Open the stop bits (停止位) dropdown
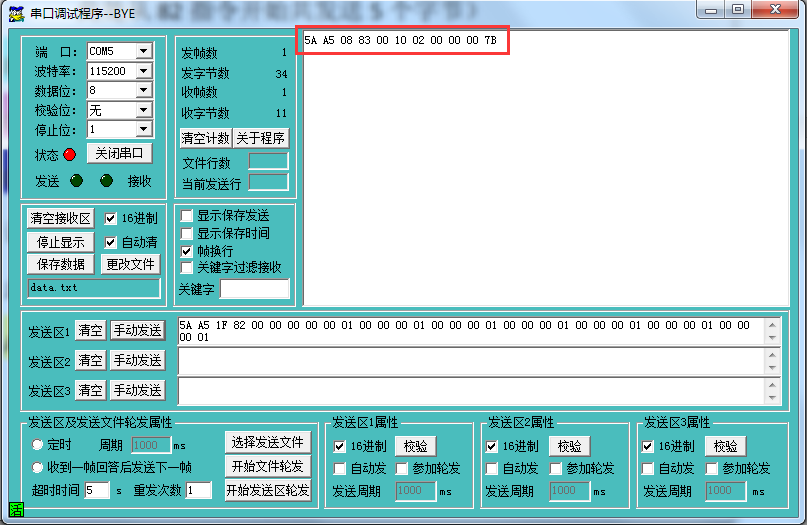This screenshot has height=525, width=807. click(144, 129)
